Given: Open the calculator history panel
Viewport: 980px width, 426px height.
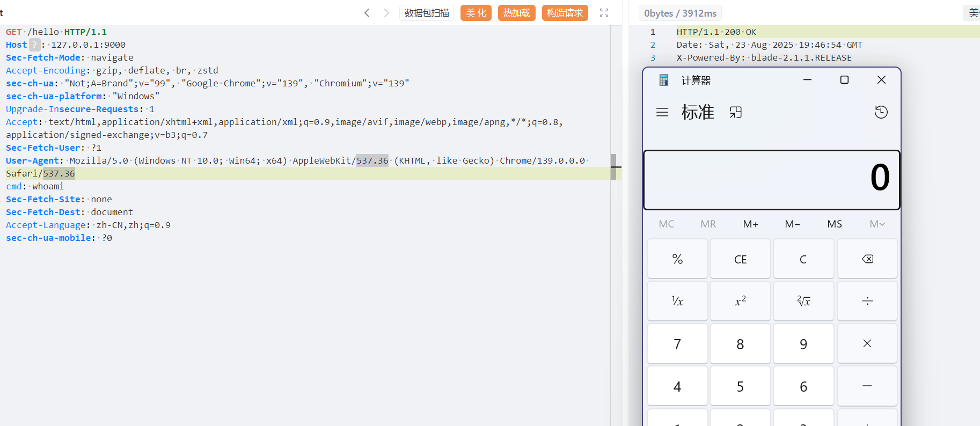Looking at the screenshot, I should point(881,112).
